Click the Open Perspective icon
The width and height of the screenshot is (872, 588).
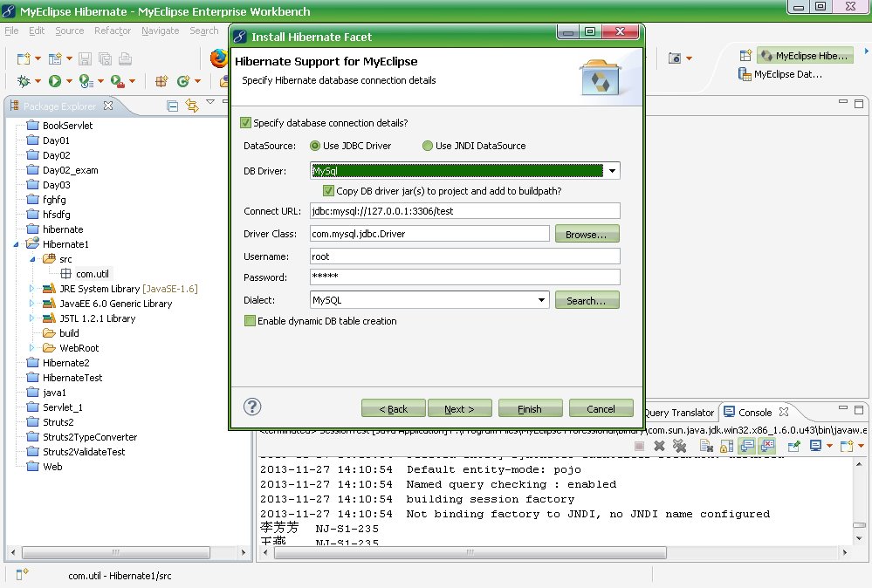pyautogui.click(x=745, y=56)
